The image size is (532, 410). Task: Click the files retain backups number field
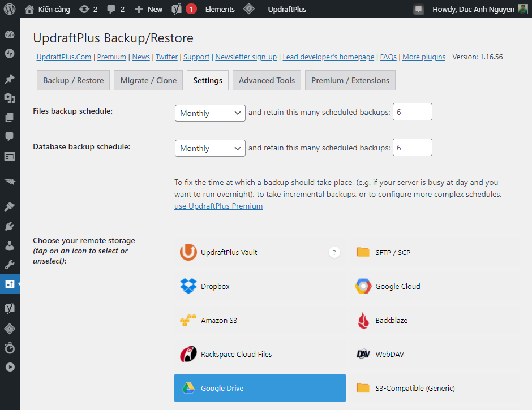(412, 113)
